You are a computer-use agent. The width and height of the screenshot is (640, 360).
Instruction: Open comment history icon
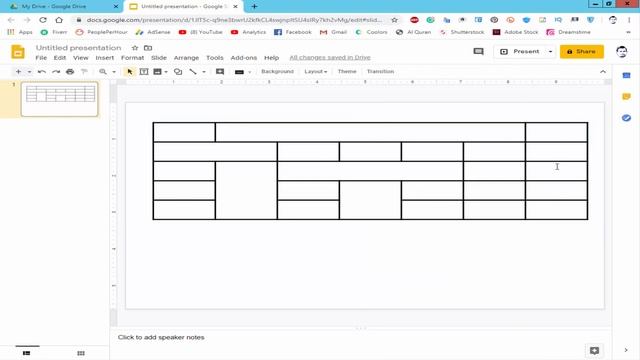478,51
